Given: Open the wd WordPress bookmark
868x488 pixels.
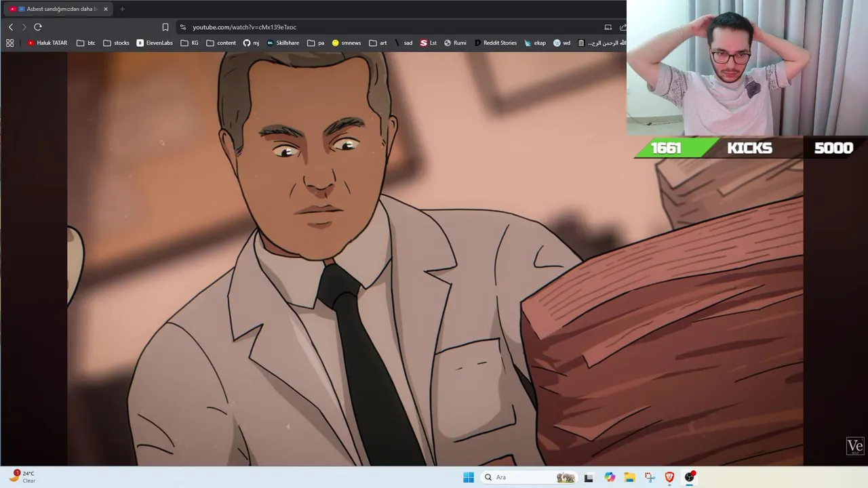Looking at the screenshot, I should tap(562, 43).
